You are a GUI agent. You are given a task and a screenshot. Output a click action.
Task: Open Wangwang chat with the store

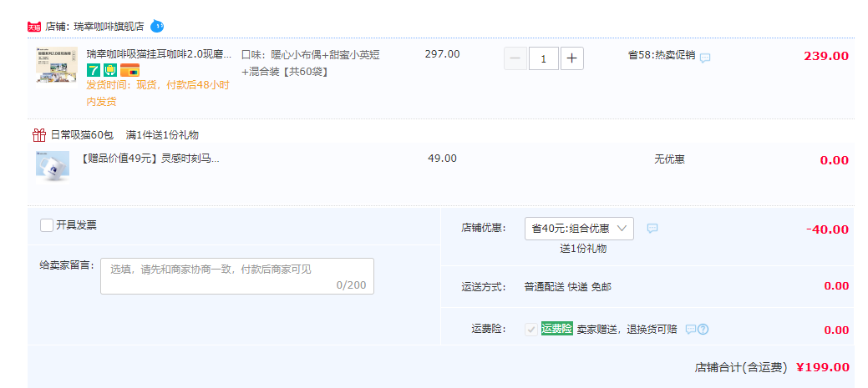(x=157, y=25)
